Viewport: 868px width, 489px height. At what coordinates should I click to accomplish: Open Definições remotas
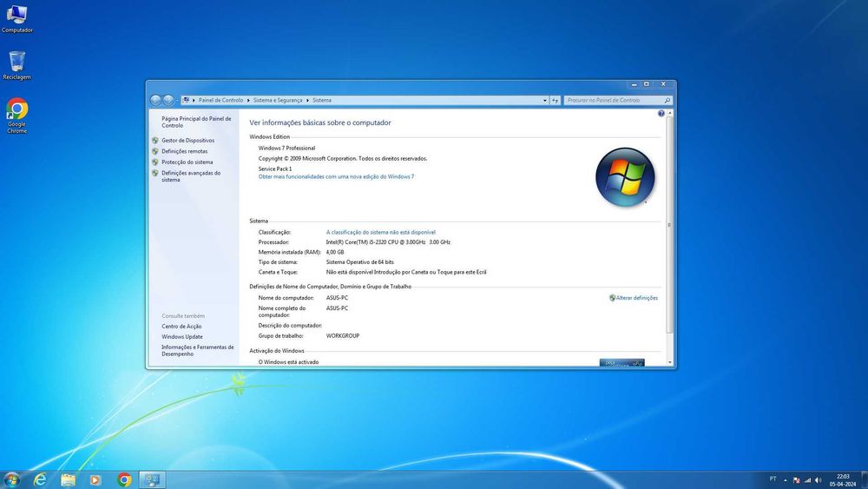coord(185,151)
